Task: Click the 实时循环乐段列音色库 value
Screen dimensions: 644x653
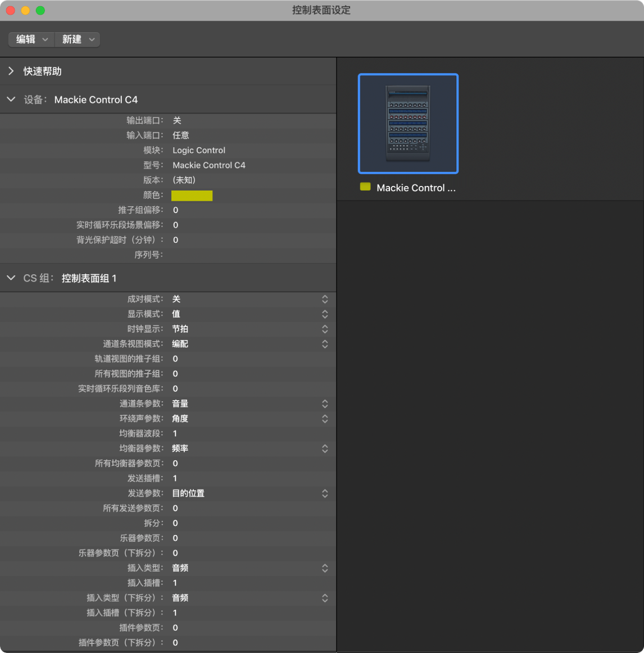Action: click(x=175, y=388)
